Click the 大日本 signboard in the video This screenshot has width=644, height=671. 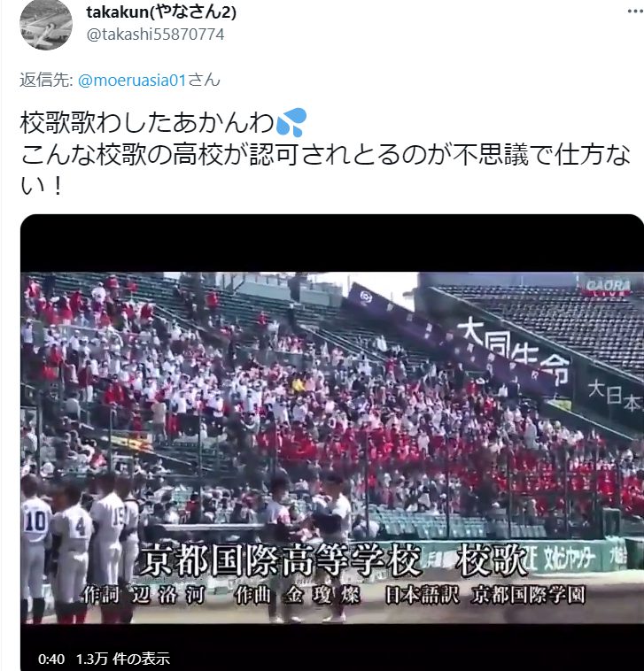pos(615,395)
